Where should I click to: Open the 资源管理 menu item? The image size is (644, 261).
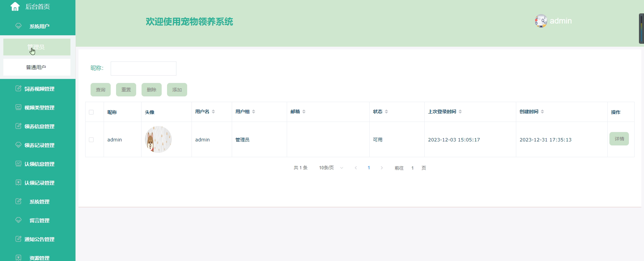tap(38, 256)
